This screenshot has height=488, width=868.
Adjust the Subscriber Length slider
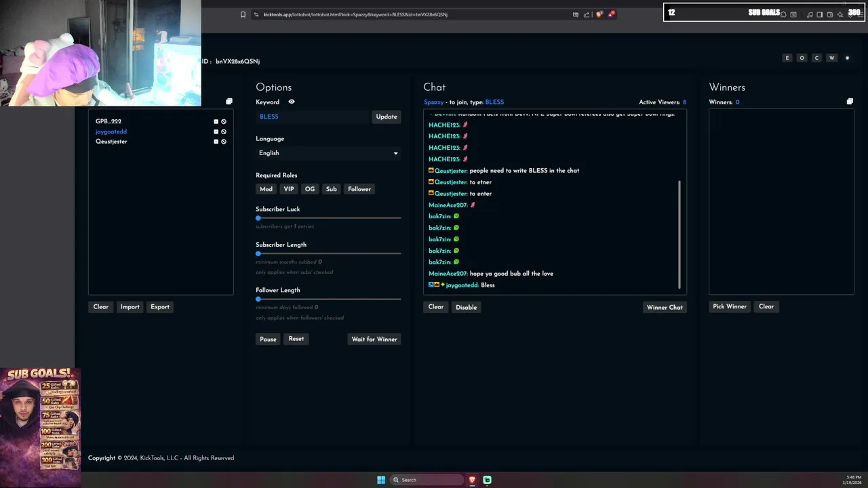coord(328,253)
